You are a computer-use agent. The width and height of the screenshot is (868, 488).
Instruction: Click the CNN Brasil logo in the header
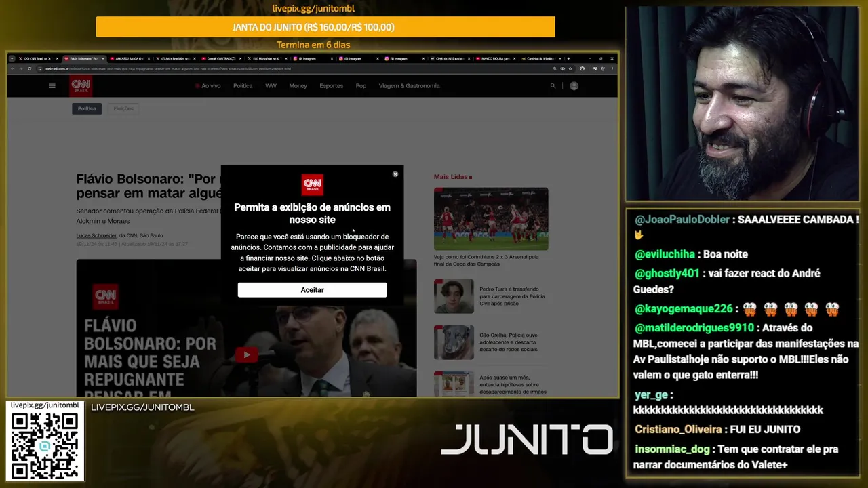click(81, 86)
